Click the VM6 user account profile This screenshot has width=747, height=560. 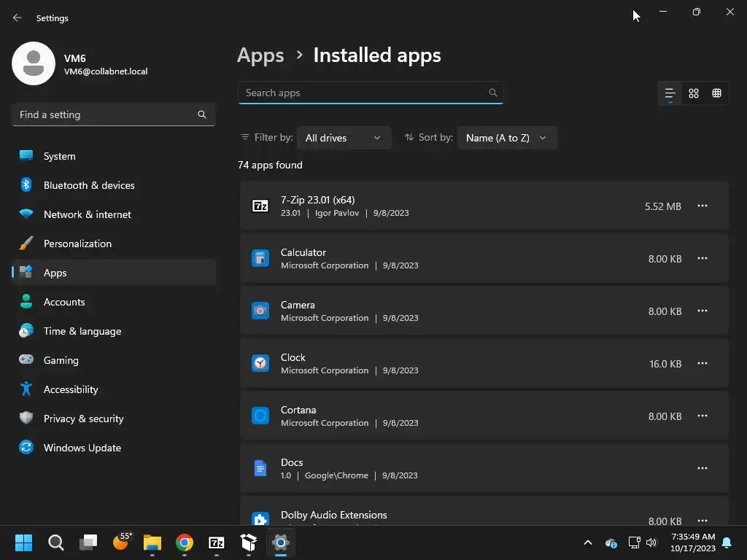[x=80, y=64]
